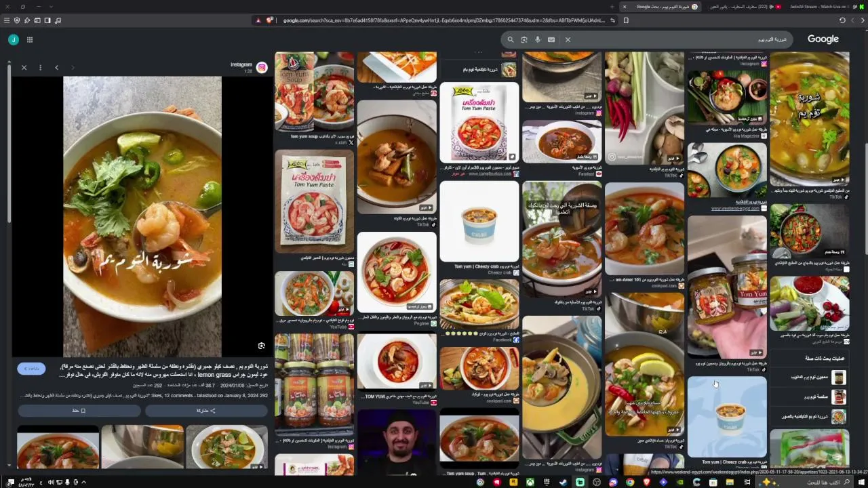Open Brave browser from the taskbar
The image size is (868, 488).
pos(646,482)
